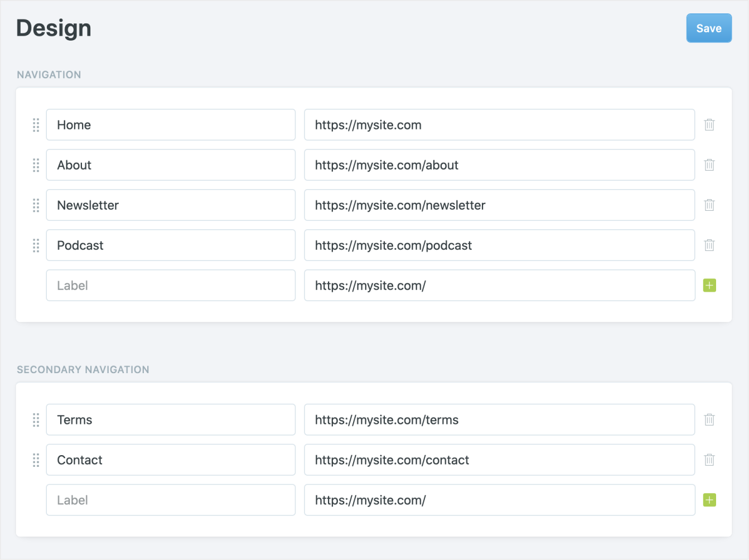Select the Home label input field
749x560 pixels.
click(x=170, y=124)
